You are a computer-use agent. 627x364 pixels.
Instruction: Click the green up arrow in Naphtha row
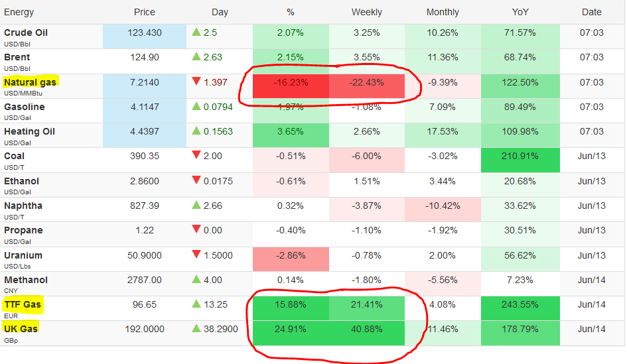click(196, 205)
